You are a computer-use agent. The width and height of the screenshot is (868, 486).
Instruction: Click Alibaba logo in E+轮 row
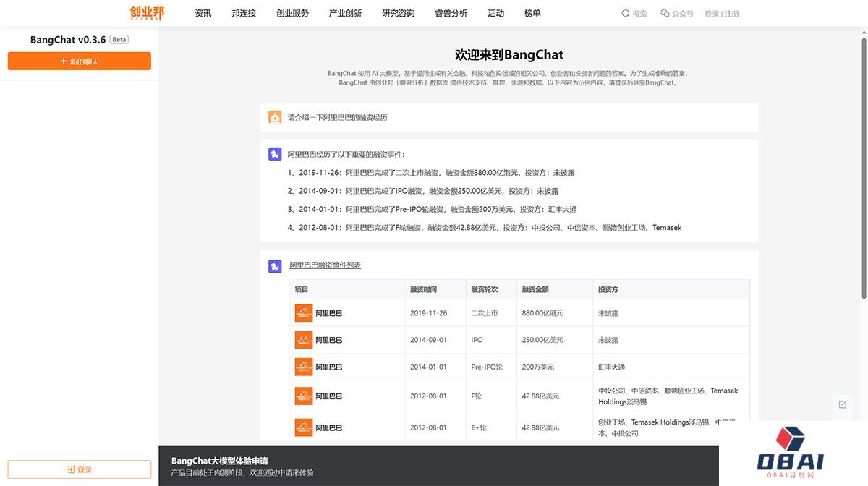point(304,427)
